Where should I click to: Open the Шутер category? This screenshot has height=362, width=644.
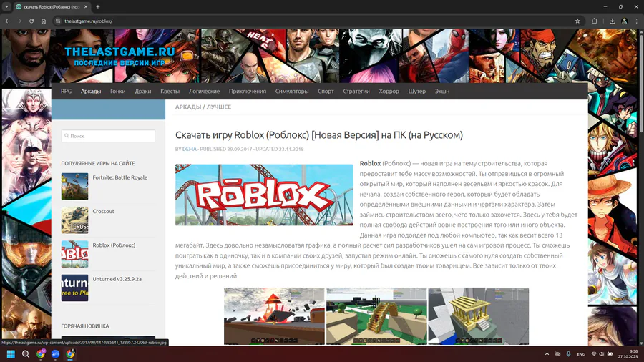click(417, 91)
